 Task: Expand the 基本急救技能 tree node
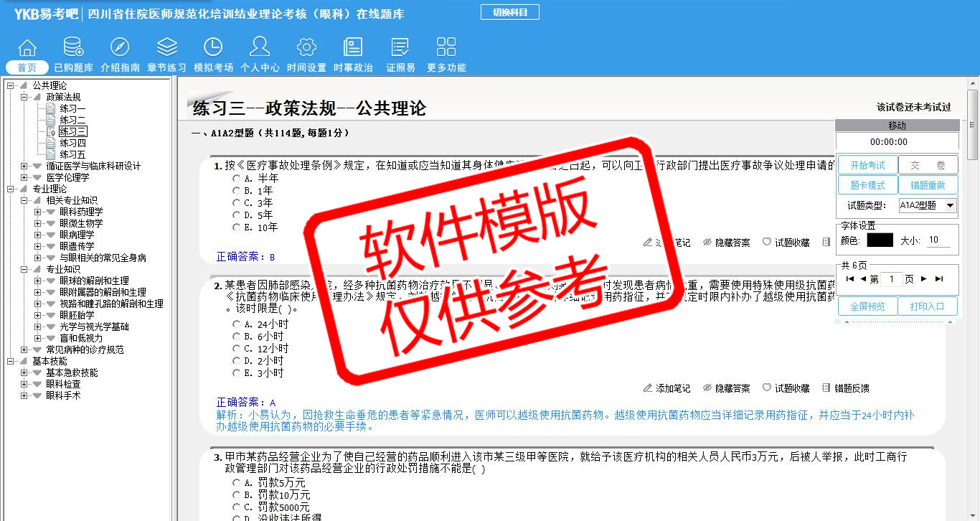click(24, 372)
